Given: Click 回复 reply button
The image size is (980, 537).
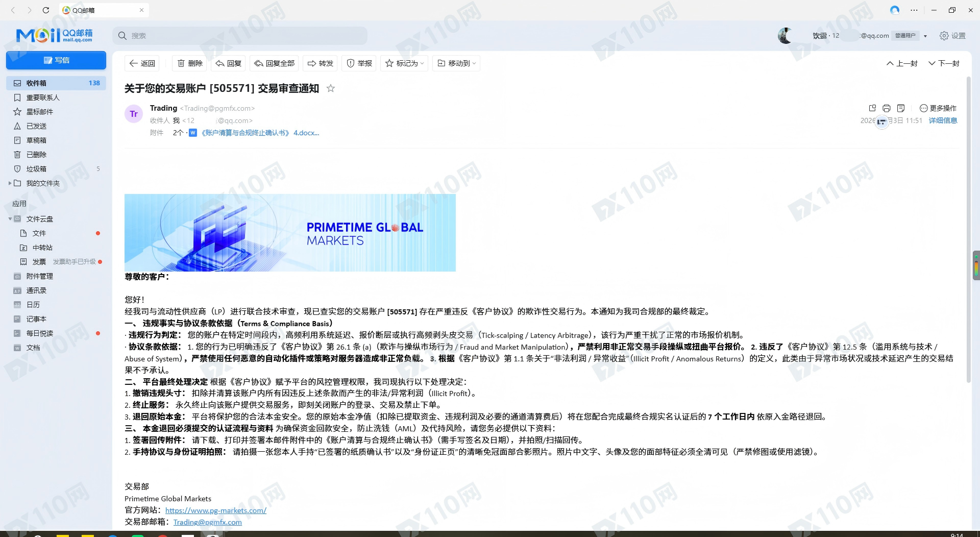Looking at the screenshot, I should click(228, 63).
